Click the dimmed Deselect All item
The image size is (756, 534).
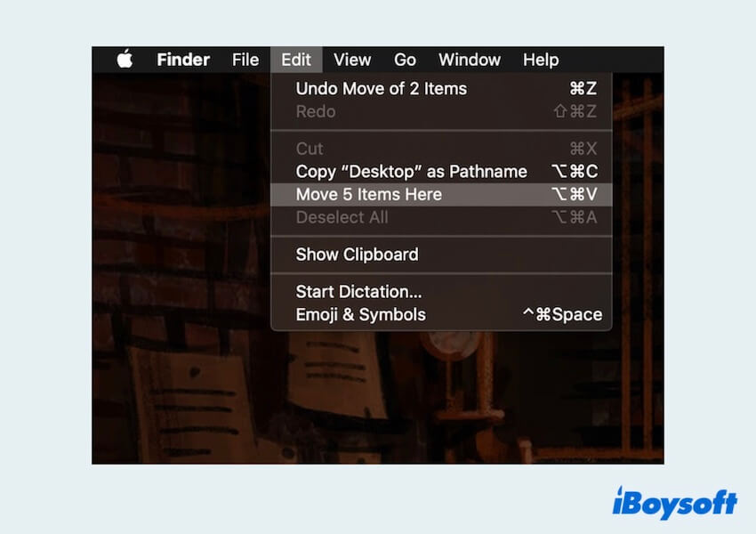coord(342,217)
